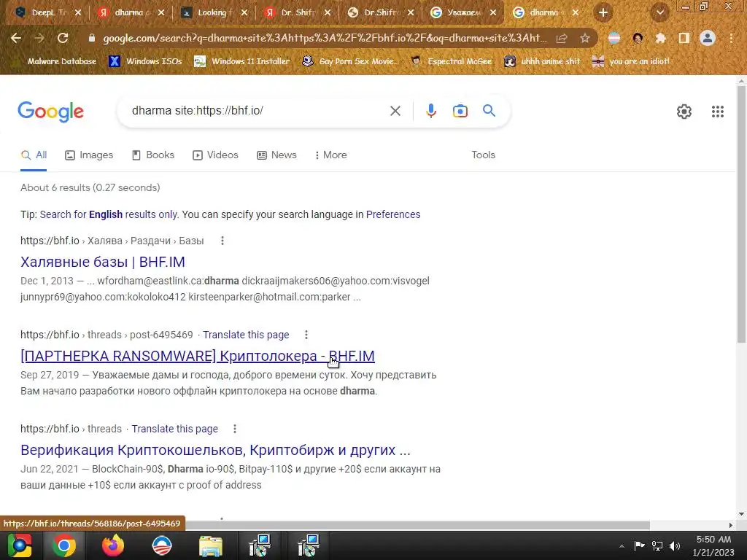This screenshot has width=747, height=560.
Task: Go to the Google homepage logo
Action: click(x=50, y=112)
